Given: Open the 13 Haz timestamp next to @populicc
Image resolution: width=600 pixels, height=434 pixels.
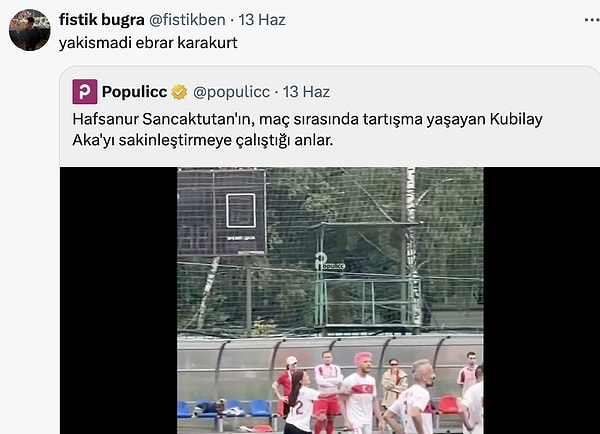Looking at the screenshot, I should pos(306,92).
